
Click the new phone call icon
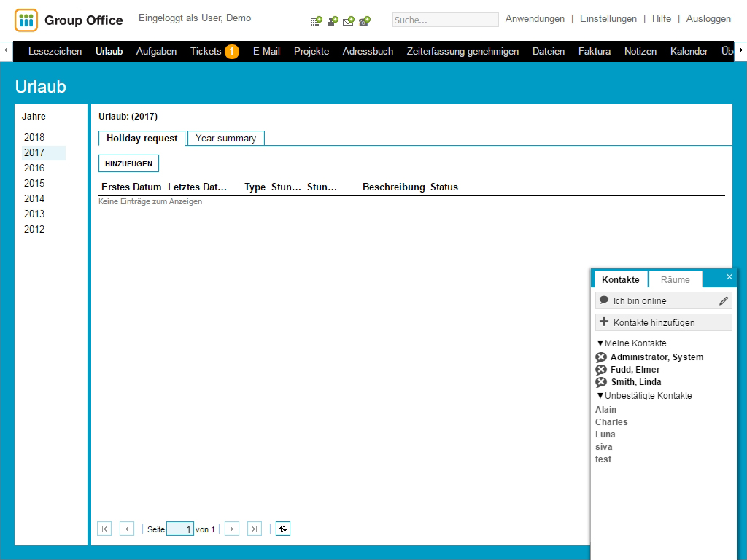pyautogui.click(x=365, y=21)
